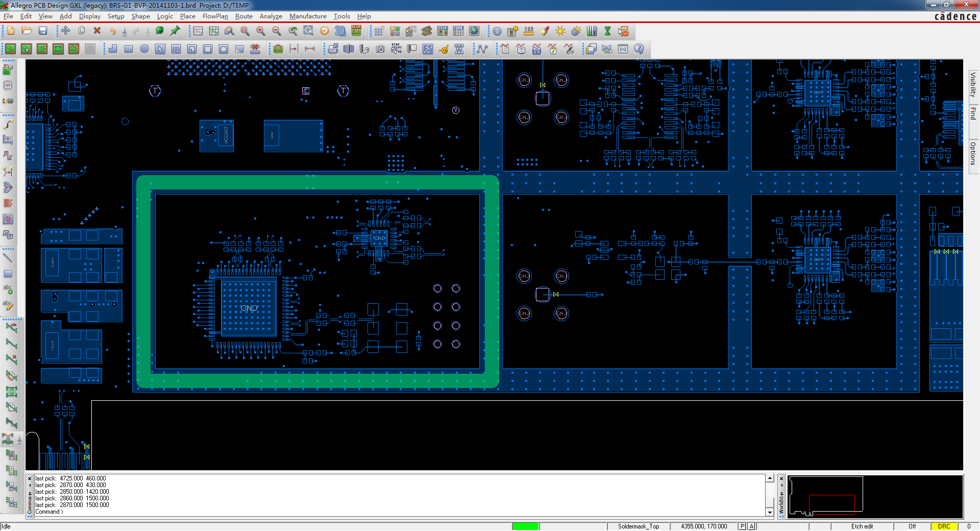The width and height of the screenshot is (980, 531).
Task: Open the 3D viewer icon
Action: (340, 31)
